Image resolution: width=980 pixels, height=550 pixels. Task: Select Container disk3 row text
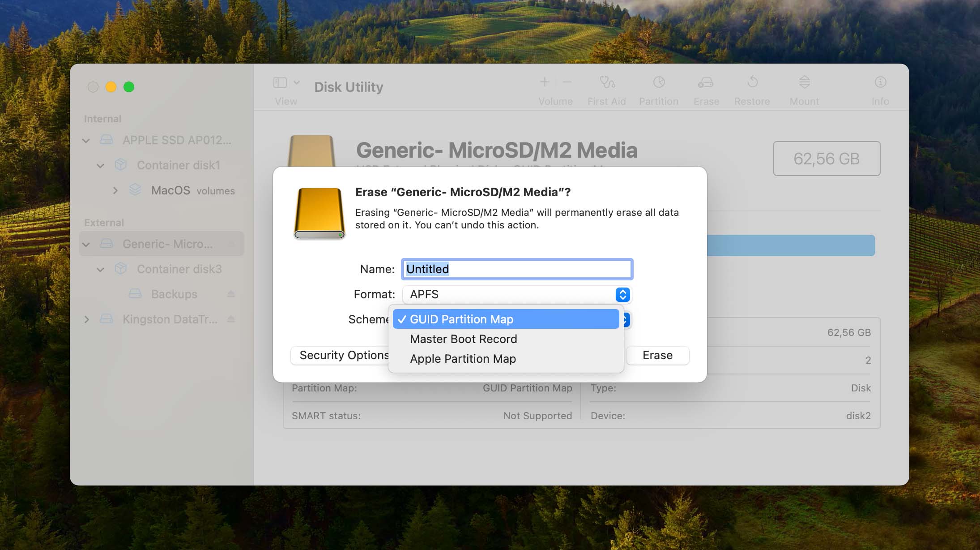pos(179,269)
